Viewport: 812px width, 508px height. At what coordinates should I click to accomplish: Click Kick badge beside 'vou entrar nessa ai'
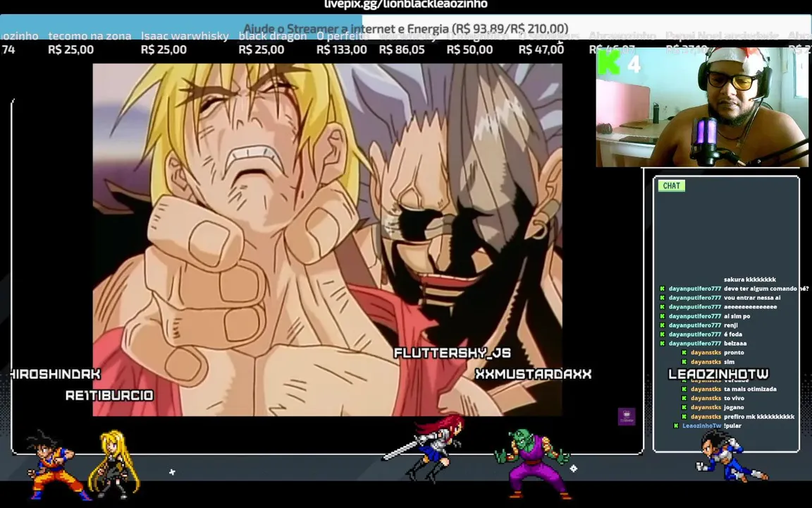(662, 298)
